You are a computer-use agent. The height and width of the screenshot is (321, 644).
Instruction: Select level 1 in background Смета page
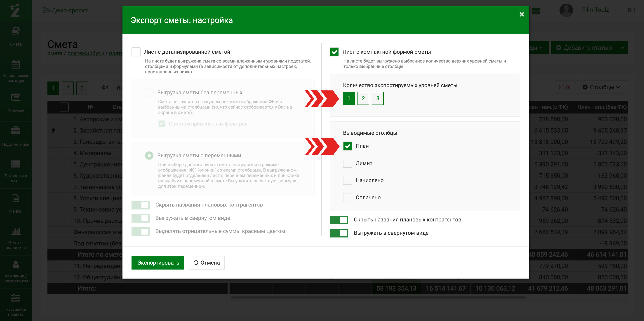(x=53, y=88)
